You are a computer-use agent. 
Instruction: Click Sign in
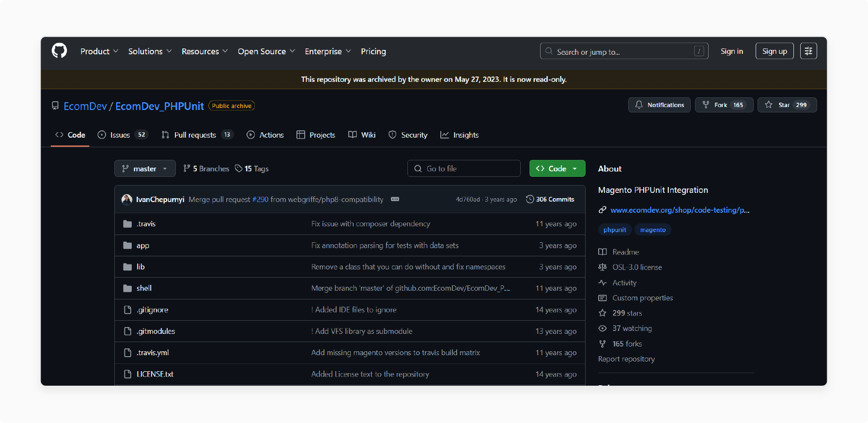[x=732, y=51]
